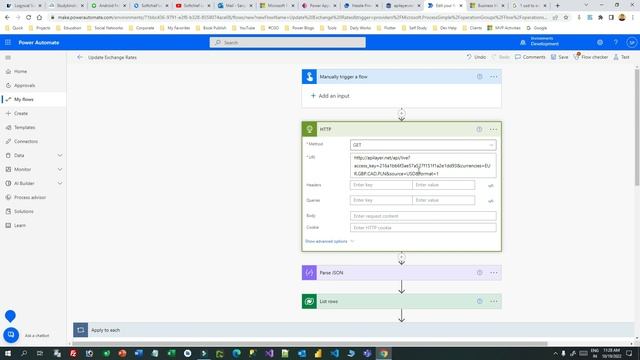Expand Show advanced options

tap(329, 241)
